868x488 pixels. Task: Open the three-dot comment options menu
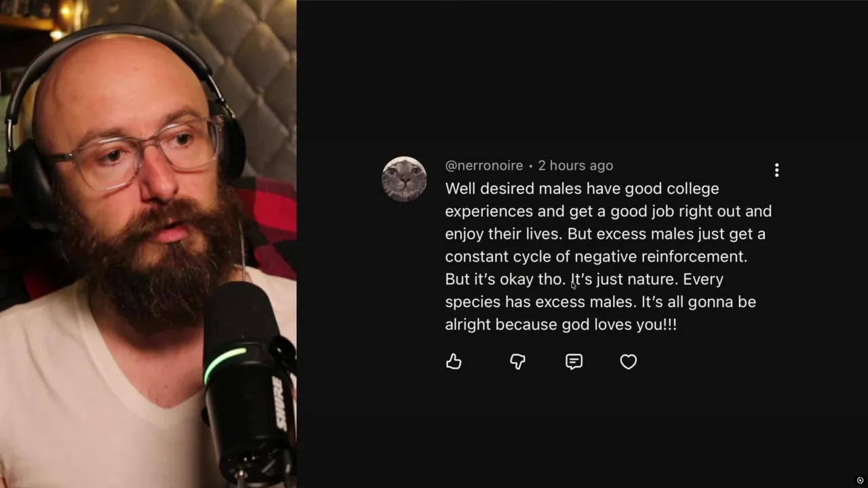776,170
